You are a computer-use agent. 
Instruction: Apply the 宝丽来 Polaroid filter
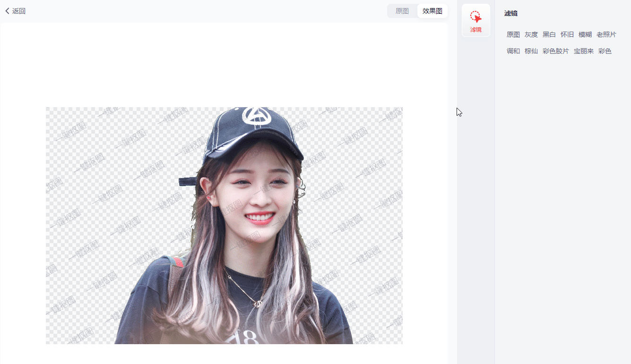point(584,51)
